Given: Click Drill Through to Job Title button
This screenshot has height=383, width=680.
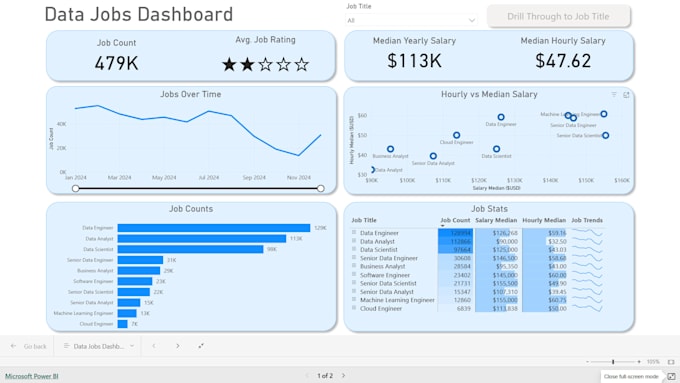Looking at the screenshot, I should point(559,16).
